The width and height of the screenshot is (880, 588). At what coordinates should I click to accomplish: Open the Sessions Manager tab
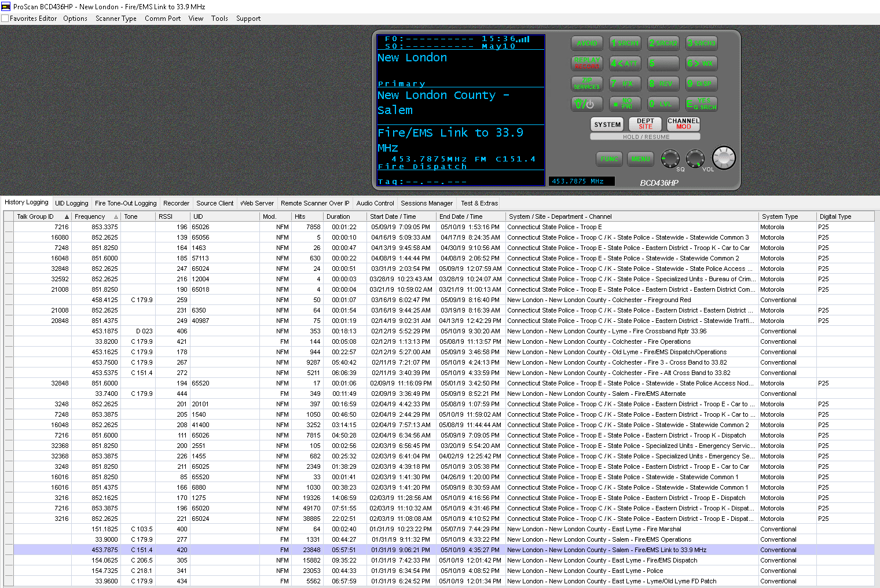tap(427, 203)
